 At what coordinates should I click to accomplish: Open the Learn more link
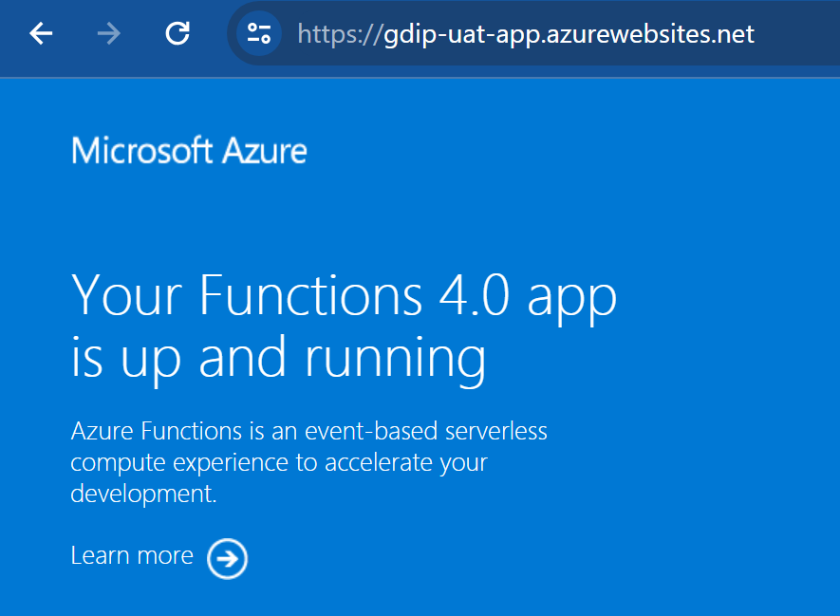pos(132,555)
